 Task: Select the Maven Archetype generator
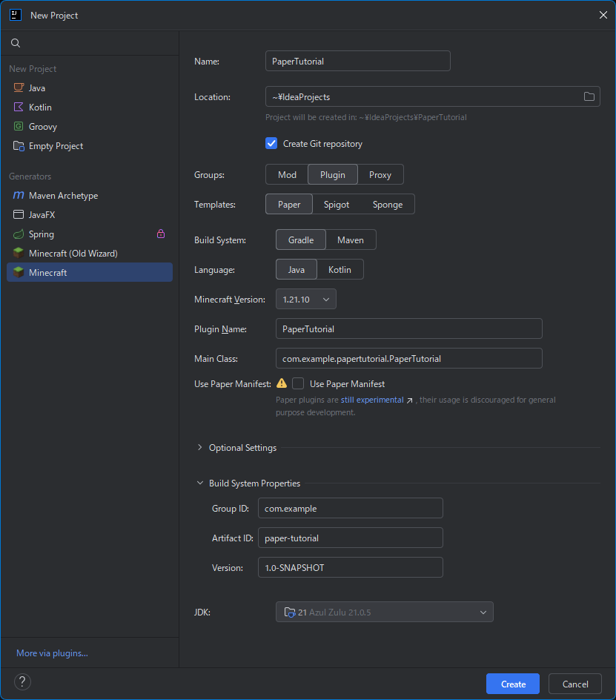pos(63,196)
